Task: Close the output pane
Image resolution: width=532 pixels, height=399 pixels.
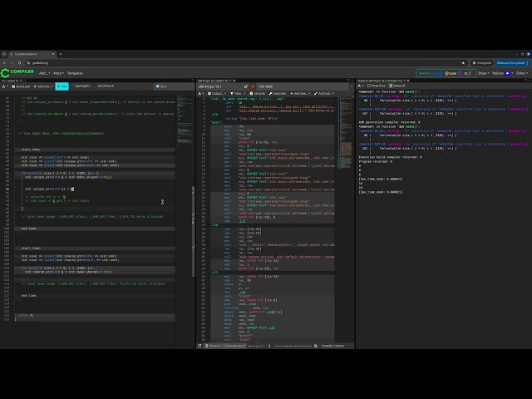Action: point(530,81)
